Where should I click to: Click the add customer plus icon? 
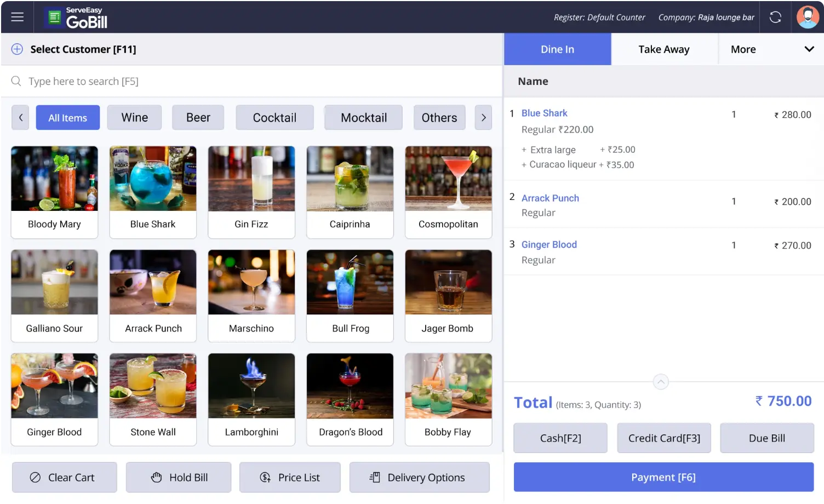click(18, 49)
